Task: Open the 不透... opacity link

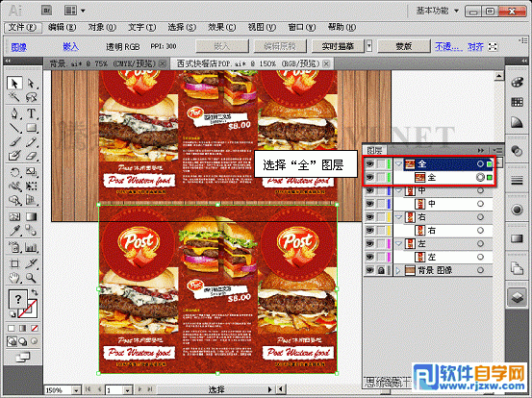Action: (x=448, y=46)
